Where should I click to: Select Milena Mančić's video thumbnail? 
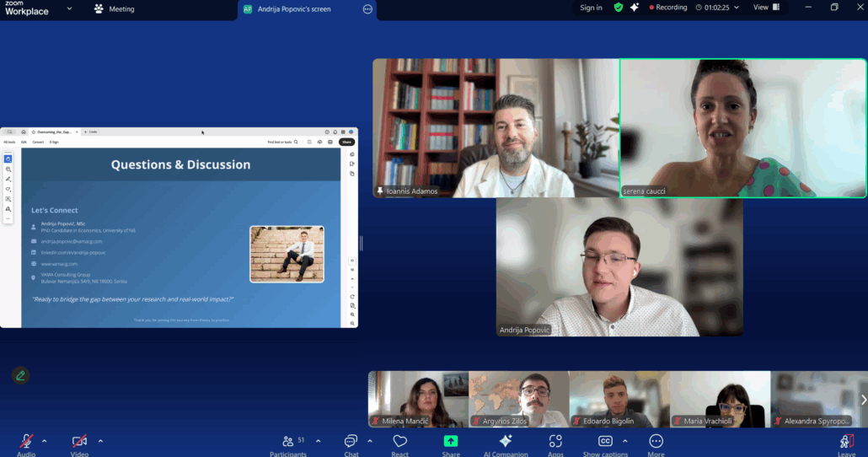pyautogui.click(x=418, y=399)
